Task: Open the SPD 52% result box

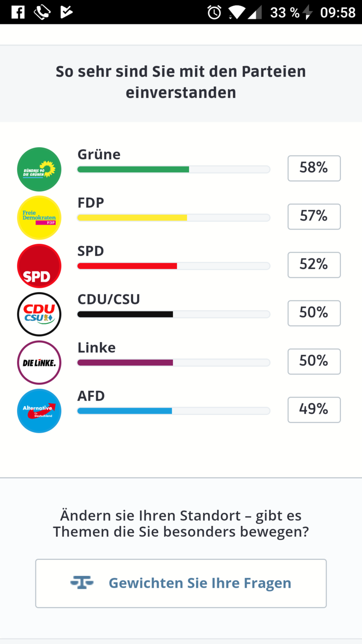Action: coord(314,265)
